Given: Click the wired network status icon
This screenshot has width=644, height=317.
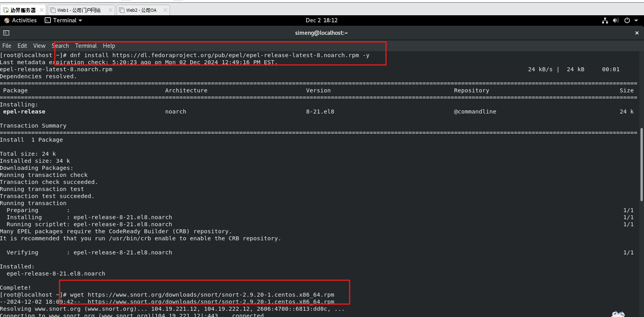Looking at the screenshot, I should (605, 20).
